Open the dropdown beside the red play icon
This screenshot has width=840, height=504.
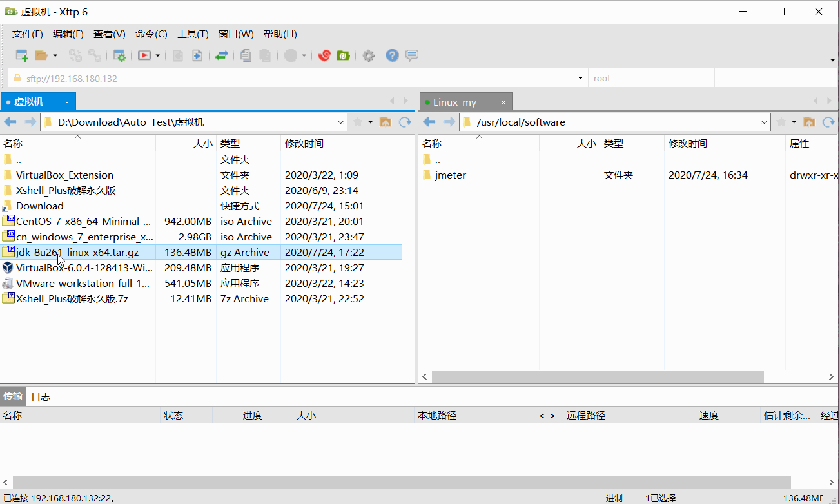[157, 55]
